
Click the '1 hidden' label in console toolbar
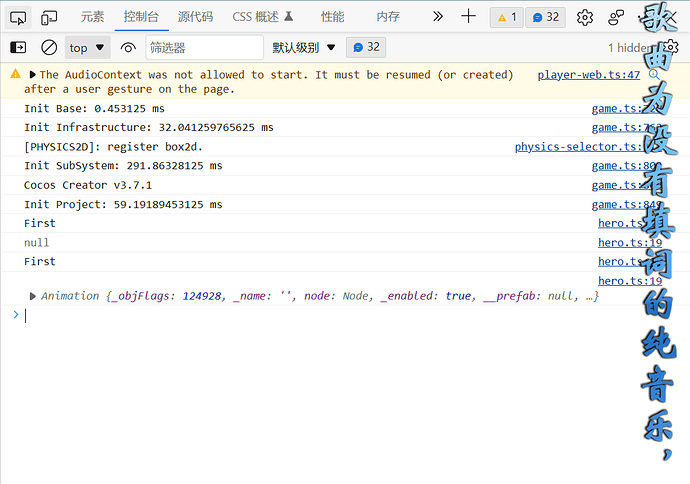(629, 48)
